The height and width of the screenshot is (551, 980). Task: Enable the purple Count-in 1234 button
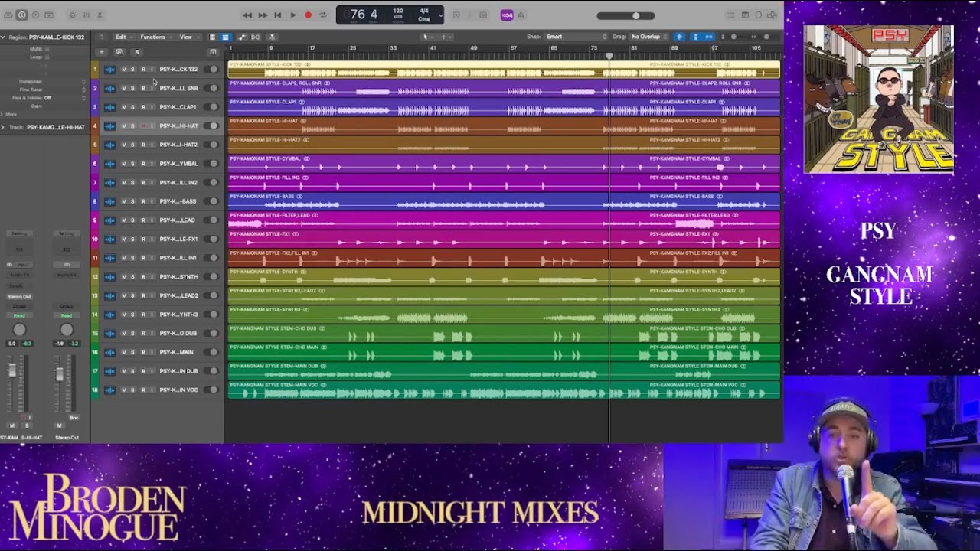coord(506,15)
